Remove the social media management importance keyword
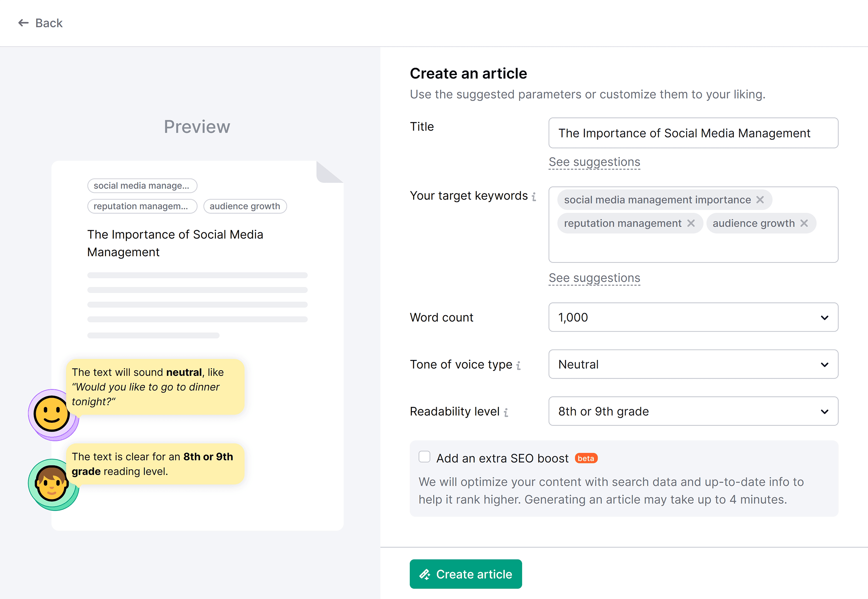868x599 pixels. (x=760, y=200)
